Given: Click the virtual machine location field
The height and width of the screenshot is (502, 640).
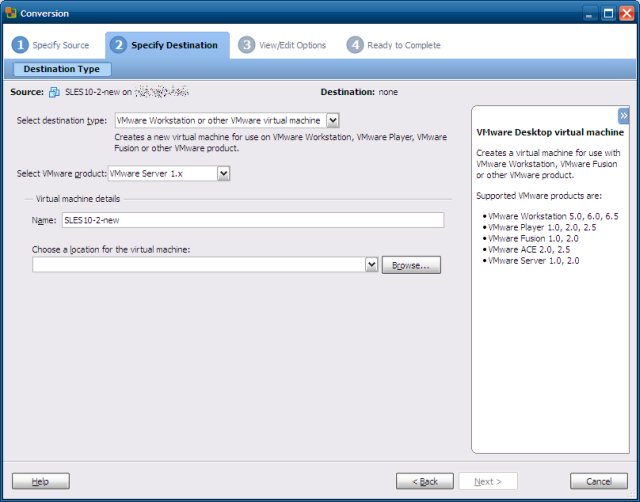Looking at the screenshot, I should tap(199, 265).
